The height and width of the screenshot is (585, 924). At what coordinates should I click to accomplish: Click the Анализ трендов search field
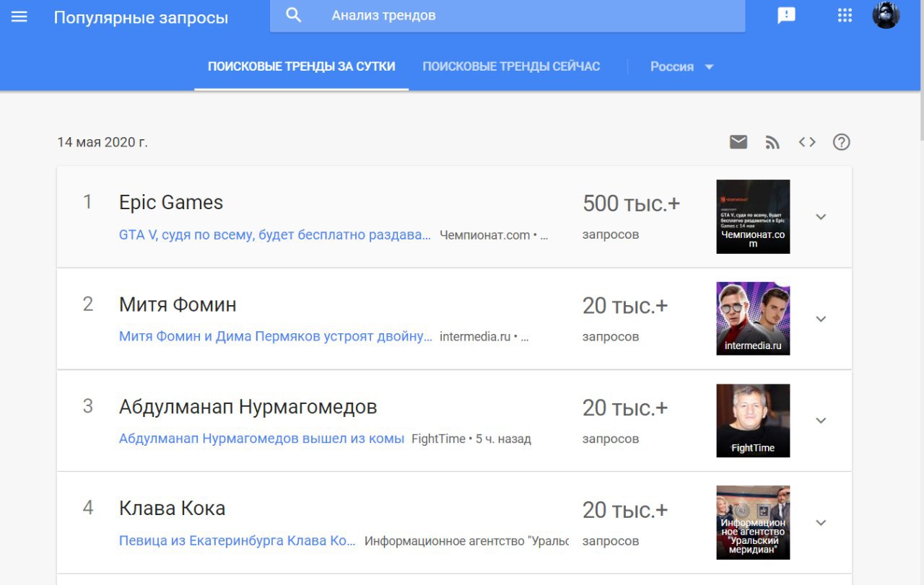507,16
